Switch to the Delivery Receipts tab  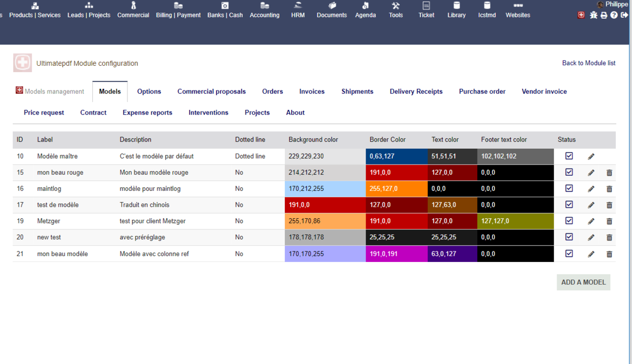point(416,92)
